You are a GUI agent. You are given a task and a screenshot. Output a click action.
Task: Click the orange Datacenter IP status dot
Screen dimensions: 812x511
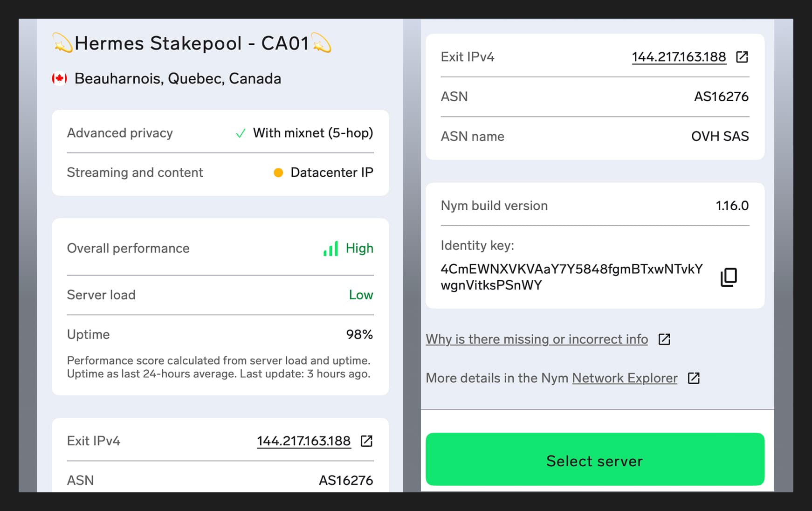278,173
